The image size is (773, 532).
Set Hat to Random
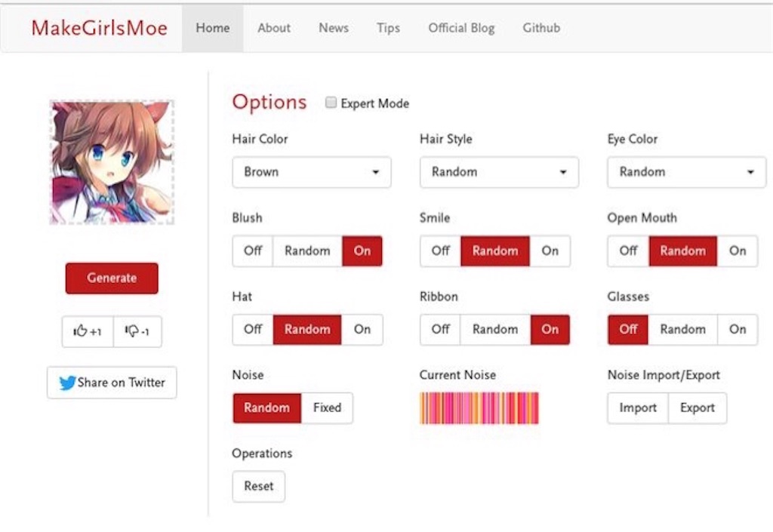click(x=307, y=329)
